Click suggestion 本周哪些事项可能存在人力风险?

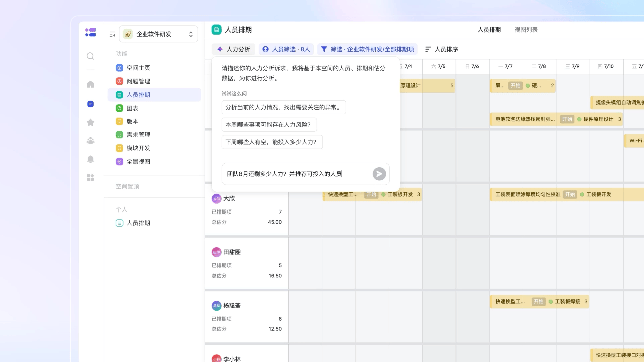pyautogui.click(x=269, y=125)
